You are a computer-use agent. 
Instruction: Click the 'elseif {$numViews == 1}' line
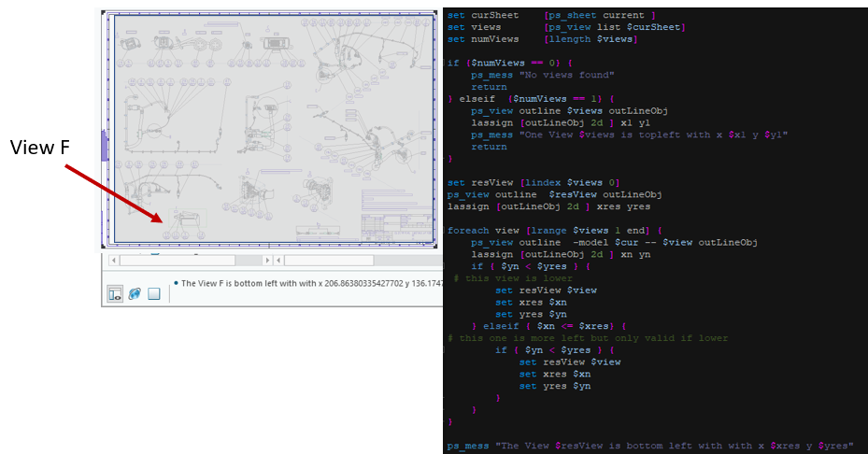[x=531, y=99]
